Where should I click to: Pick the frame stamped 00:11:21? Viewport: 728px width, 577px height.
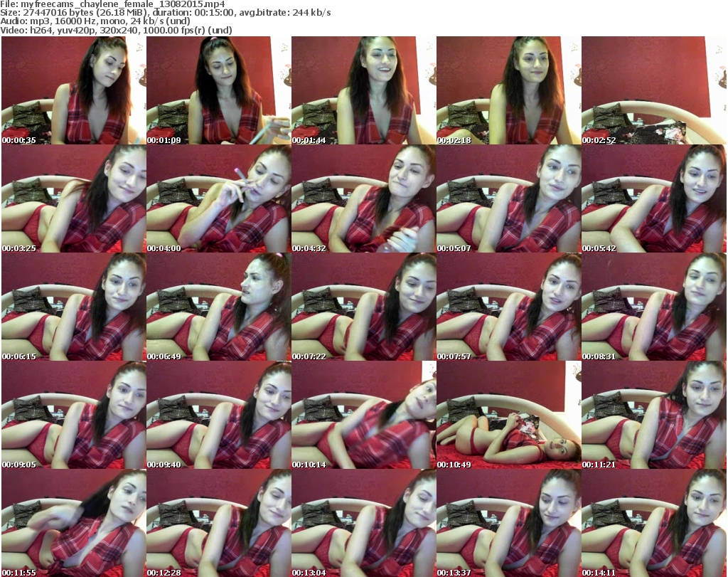pos(654,415)
